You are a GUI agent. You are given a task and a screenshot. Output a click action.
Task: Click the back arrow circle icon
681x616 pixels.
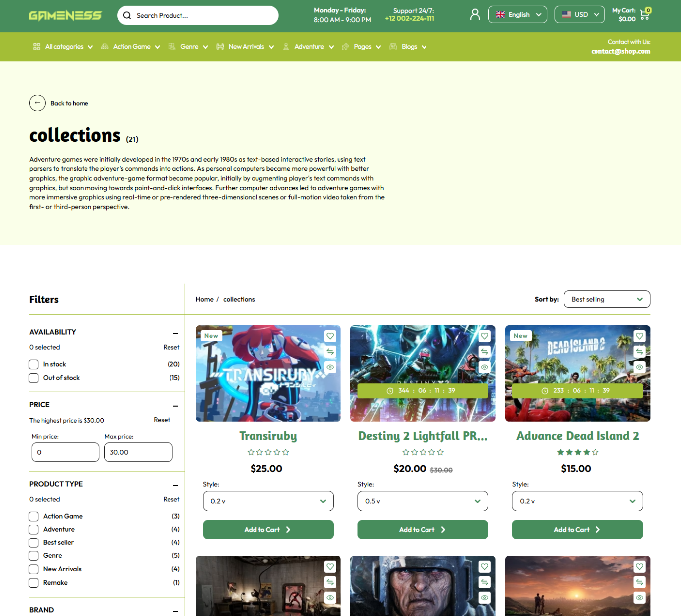(x=37, y=103)
